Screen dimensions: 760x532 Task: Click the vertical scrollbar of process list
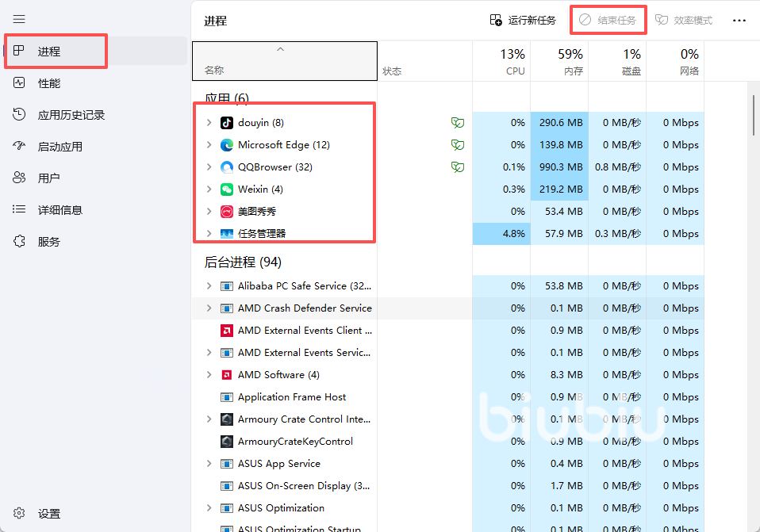[x=753, y=115]
